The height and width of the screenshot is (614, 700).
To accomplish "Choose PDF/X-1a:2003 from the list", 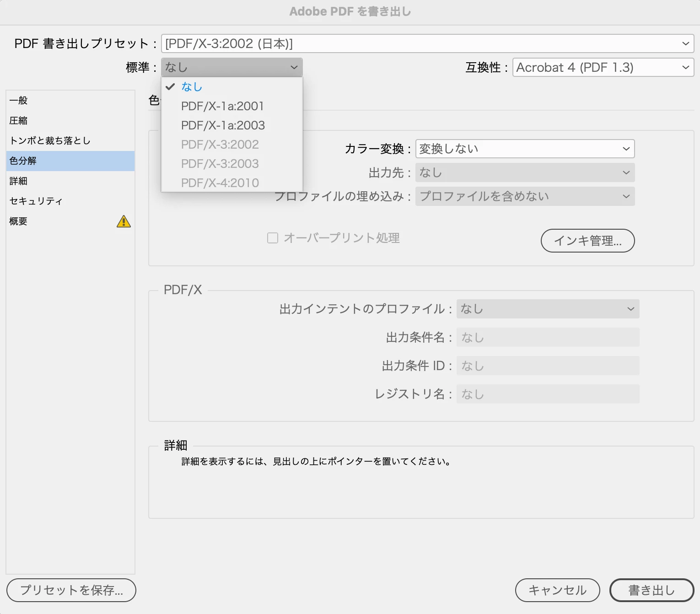I will click(232, 125).
